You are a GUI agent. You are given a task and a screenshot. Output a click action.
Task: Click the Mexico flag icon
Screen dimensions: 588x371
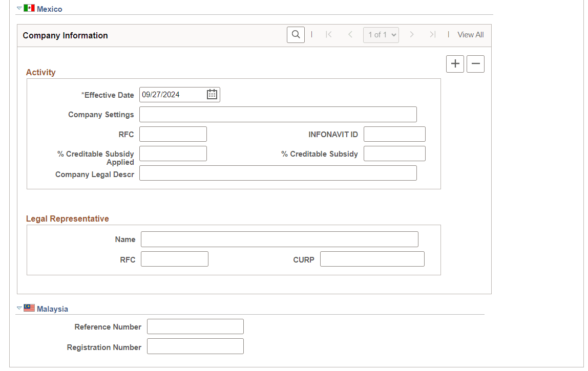[x=29, y=8]
